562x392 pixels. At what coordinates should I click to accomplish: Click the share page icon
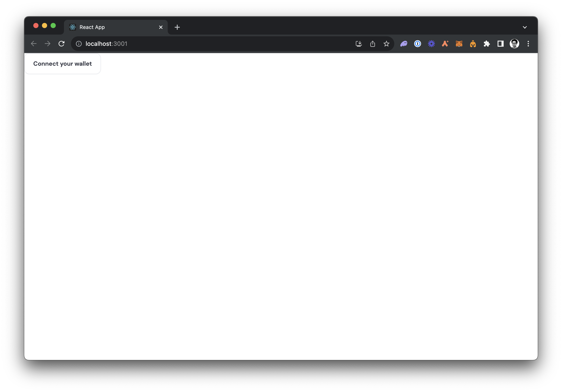pyautogui.click(x=373, y=44)
